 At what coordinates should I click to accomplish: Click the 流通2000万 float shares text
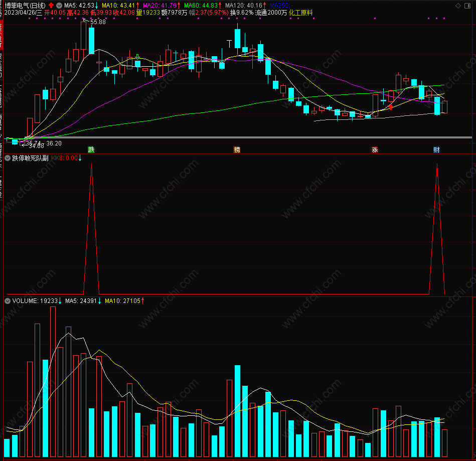coord(271,13)
